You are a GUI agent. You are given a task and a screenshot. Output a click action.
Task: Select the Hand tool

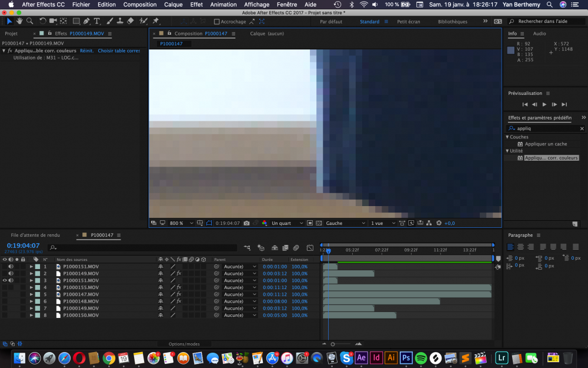tap(19, 21)
